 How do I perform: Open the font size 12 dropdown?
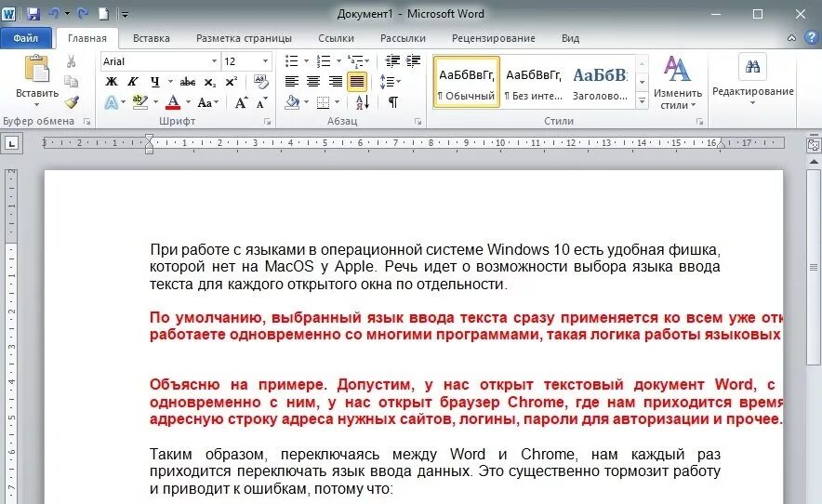tap(265, 61)
